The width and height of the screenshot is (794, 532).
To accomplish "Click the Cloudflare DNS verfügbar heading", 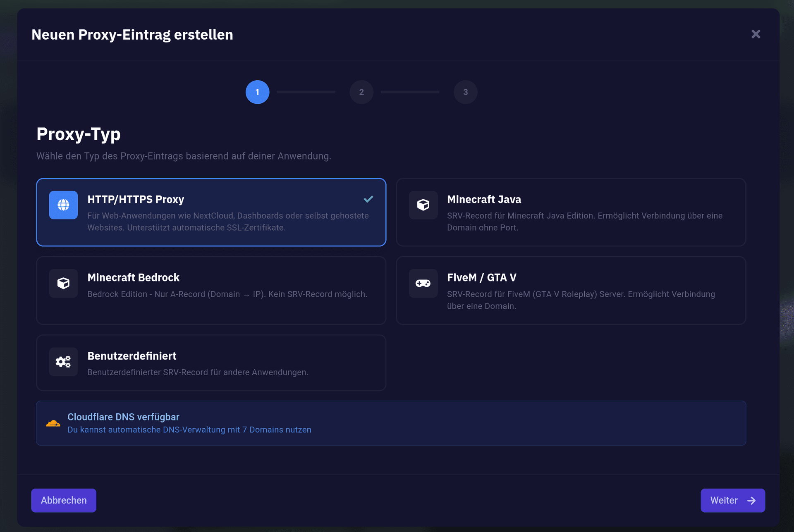I will pyautogui.click(x=123, y=417).
